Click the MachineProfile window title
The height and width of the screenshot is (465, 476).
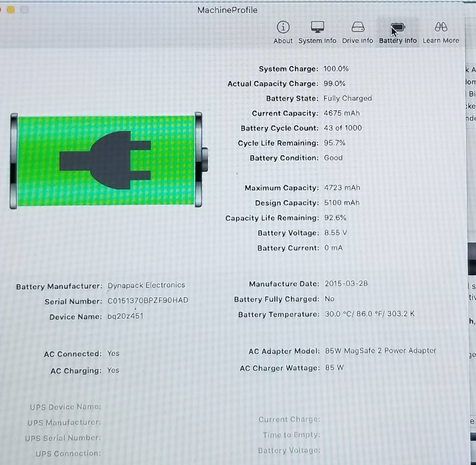[227, 10]
